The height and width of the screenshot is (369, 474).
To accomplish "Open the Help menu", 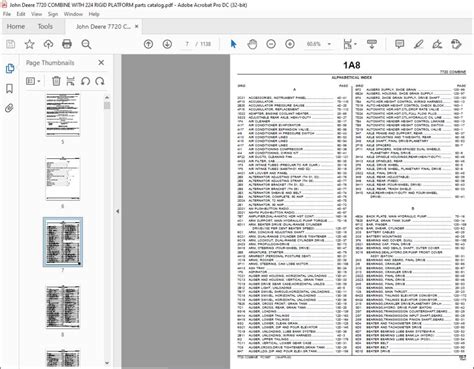I will (x=94, y=14).
